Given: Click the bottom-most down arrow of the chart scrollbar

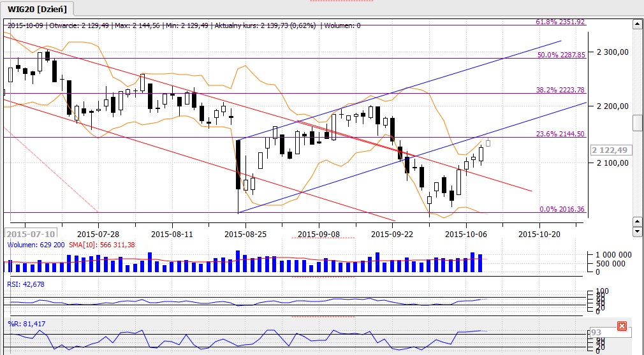Looking at the screenshot, I should pos(638,231).
